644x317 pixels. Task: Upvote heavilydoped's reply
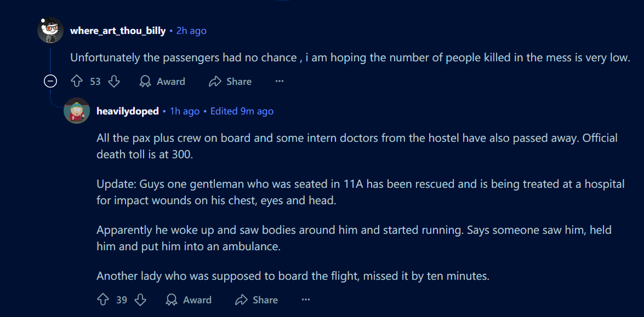coord(103,300)
